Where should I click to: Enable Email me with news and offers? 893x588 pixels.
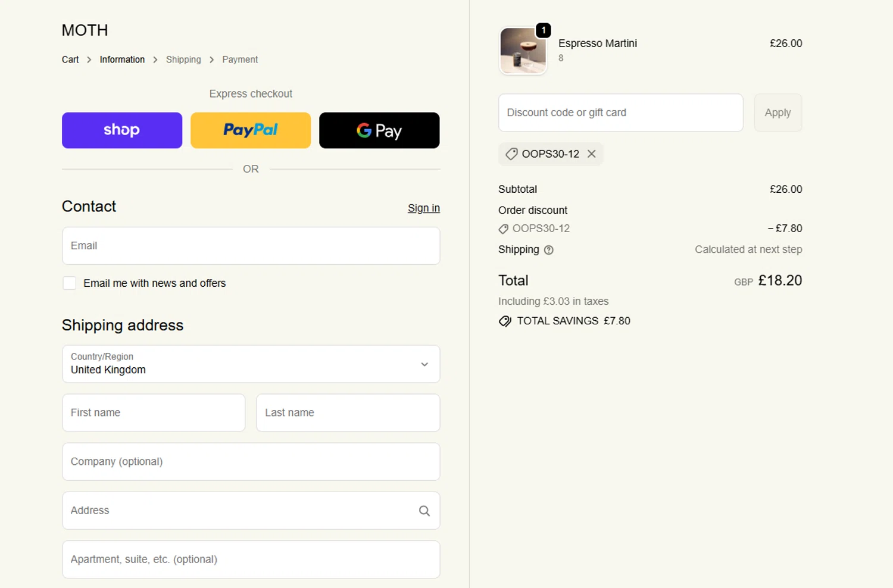click(x=70, y=283)
